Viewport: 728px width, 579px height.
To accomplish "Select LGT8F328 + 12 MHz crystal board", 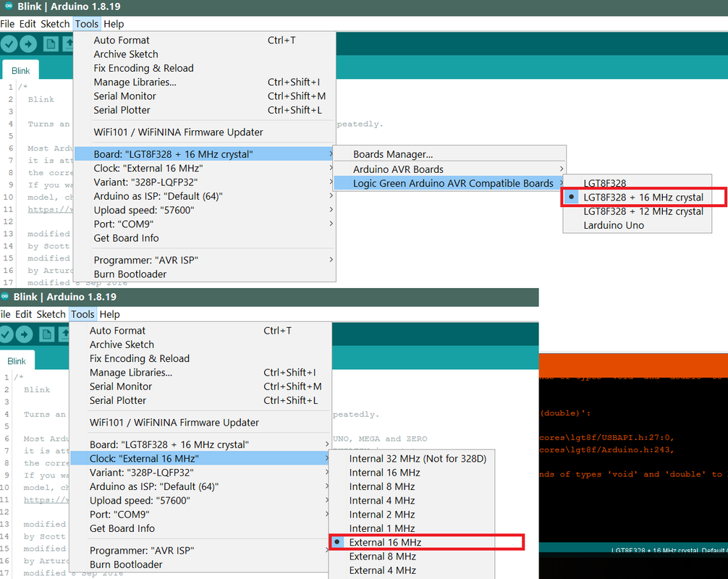I will pos(637,211).
